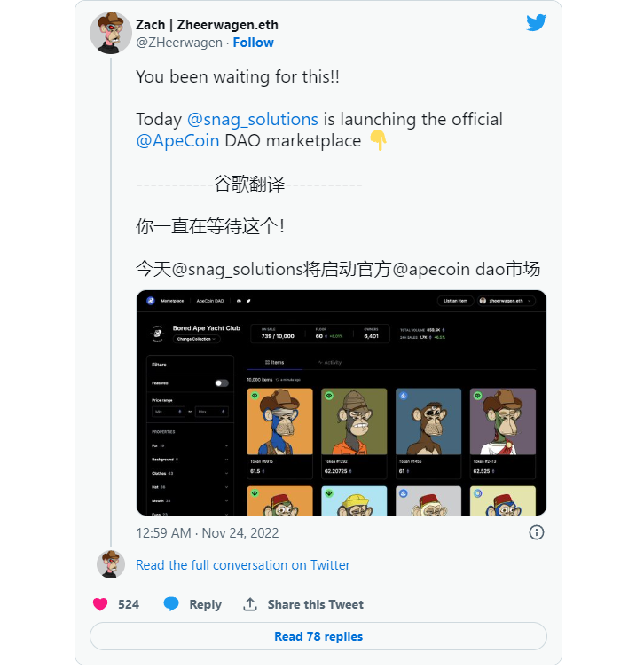This screenshot has width=644, height=669.
Task: Open the Read 78 replies button
Action: (x=318, y=636)
